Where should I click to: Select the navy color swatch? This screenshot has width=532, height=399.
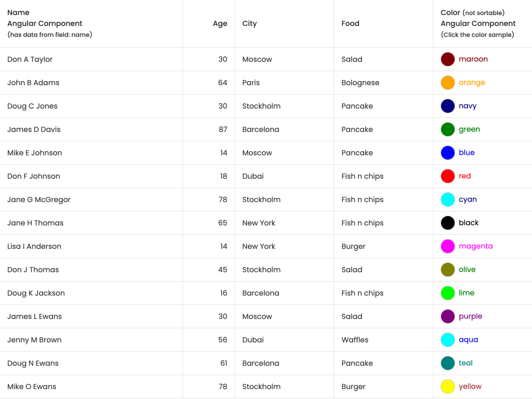(x=448, y=106)
